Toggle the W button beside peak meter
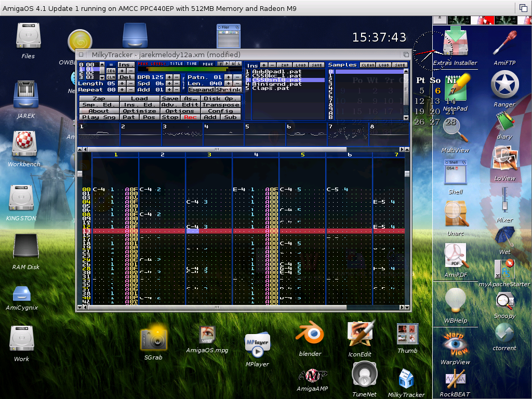The height and width of the screenshot is (399, 532). 233,64
